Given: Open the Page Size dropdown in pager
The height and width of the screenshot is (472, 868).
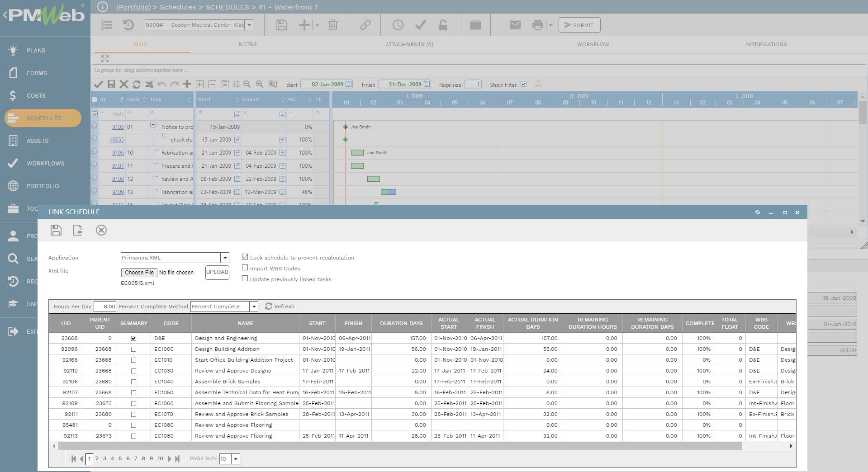Looking at the screenshot, I should point(235,459).
